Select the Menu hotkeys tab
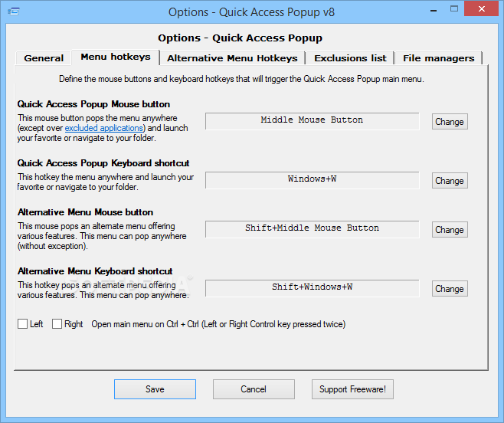The height and width of the screenshot is (423, 504). pos(116,57)
